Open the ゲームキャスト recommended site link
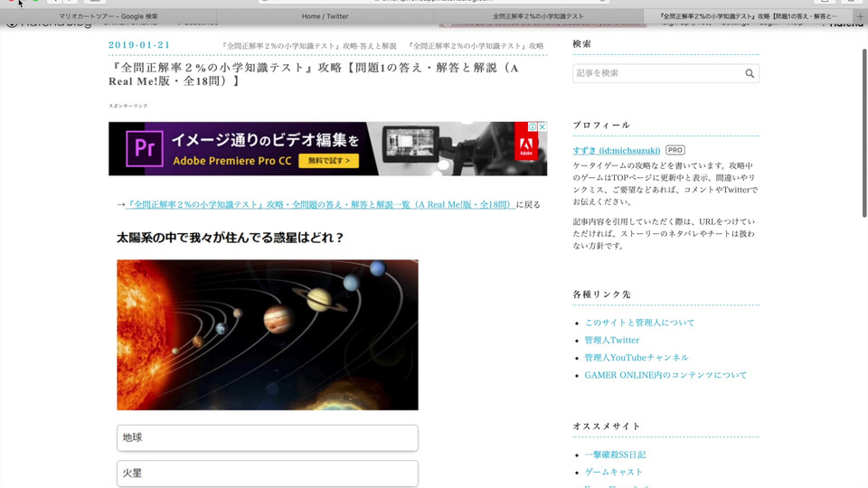The height and width of the screenshot is (488, 868). point(613,472)
